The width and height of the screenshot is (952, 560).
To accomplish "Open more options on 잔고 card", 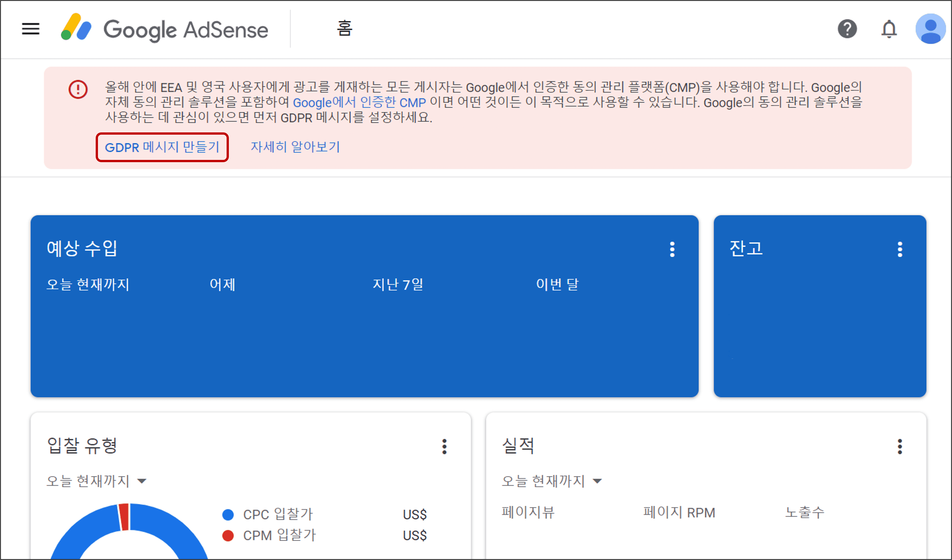I will coord(900,249).
